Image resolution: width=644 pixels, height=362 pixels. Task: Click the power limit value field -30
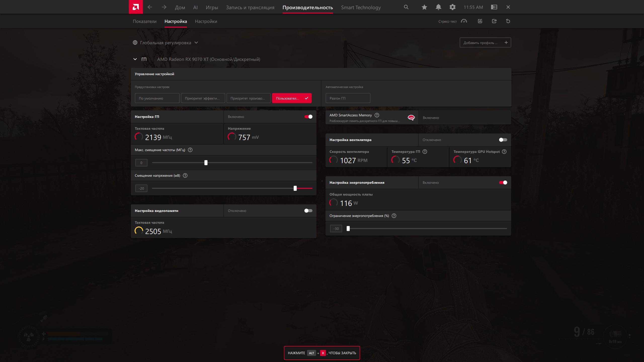(336, 229)
